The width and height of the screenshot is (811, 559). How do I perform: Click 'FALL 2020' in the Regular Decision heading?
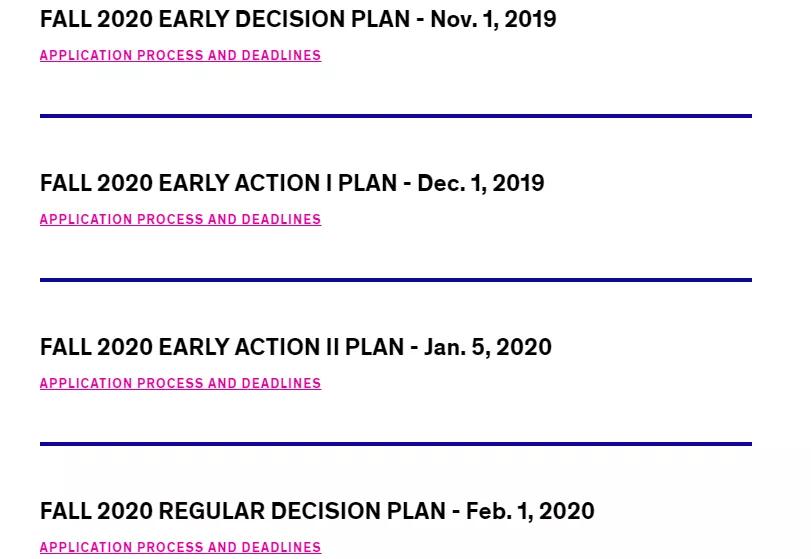tap(96, 511)
